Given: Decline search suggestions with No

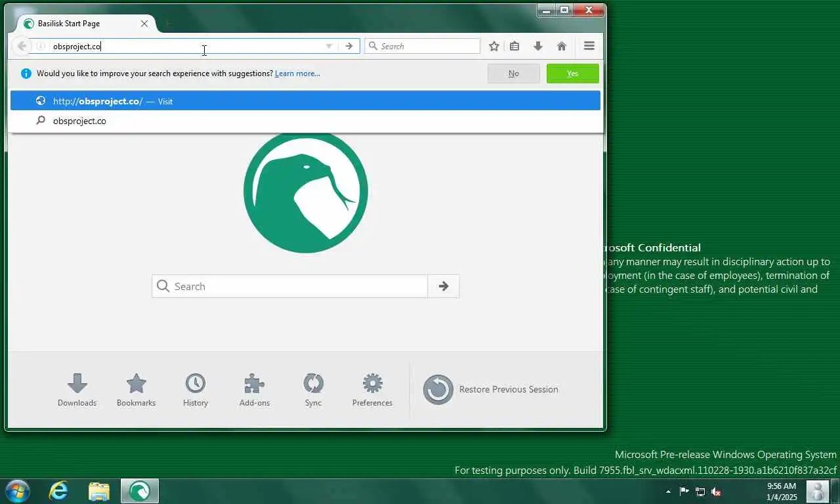Looking at the screenshot, I should pos(514,73).
